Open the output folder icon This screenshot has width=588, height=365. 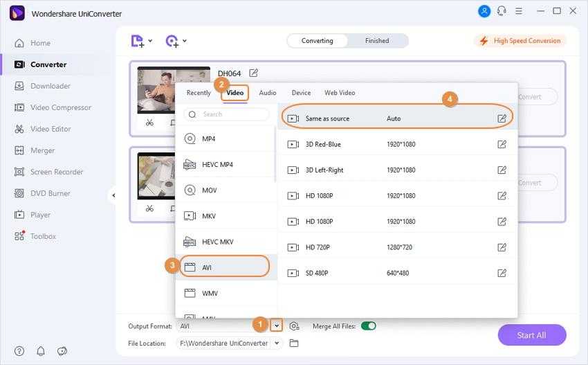[294, 344]
